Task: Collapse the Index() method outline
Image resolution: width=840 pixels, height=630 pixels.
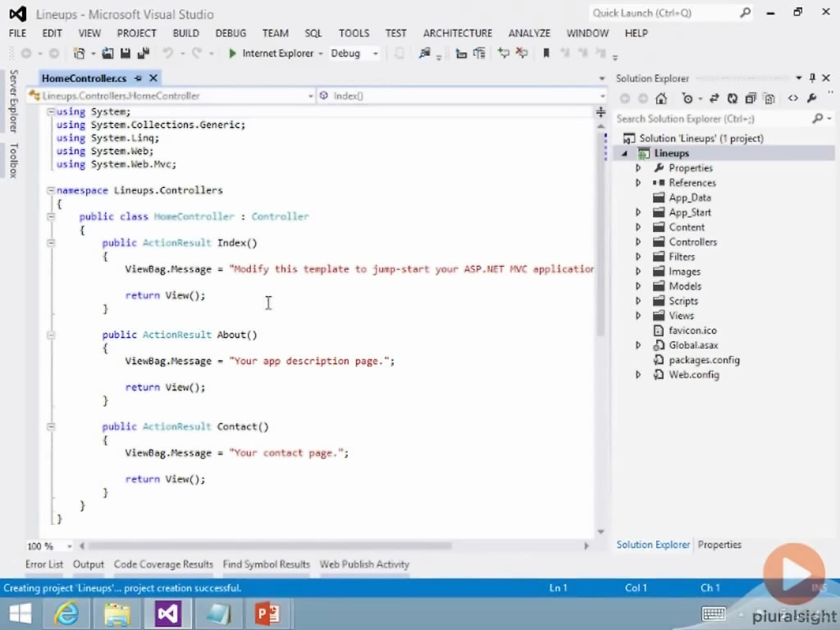Action: [x=50, y=243]
